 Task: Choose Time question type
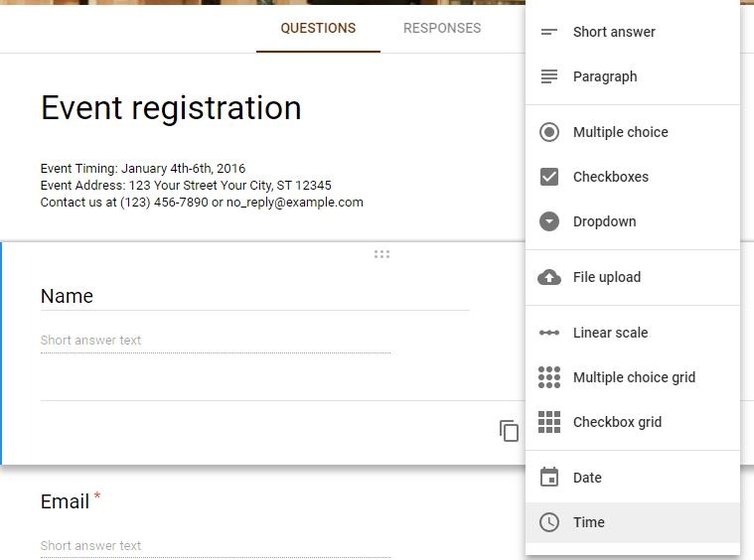632,522
